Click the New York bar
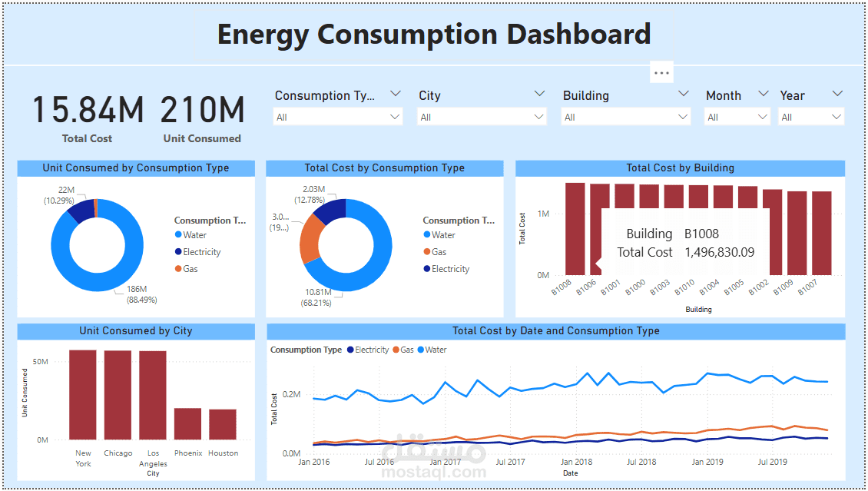The image size is (868, 491). (x=83, y=395)
